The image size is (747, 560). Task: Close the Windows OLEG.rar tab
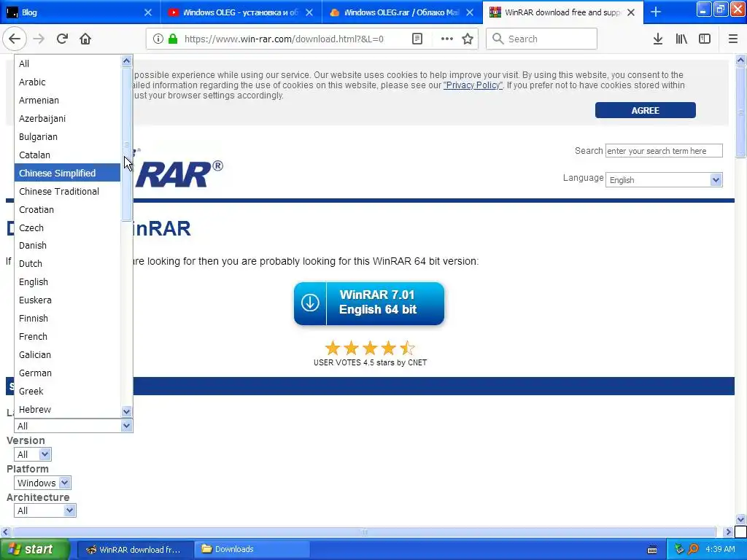tap(470, 12)
